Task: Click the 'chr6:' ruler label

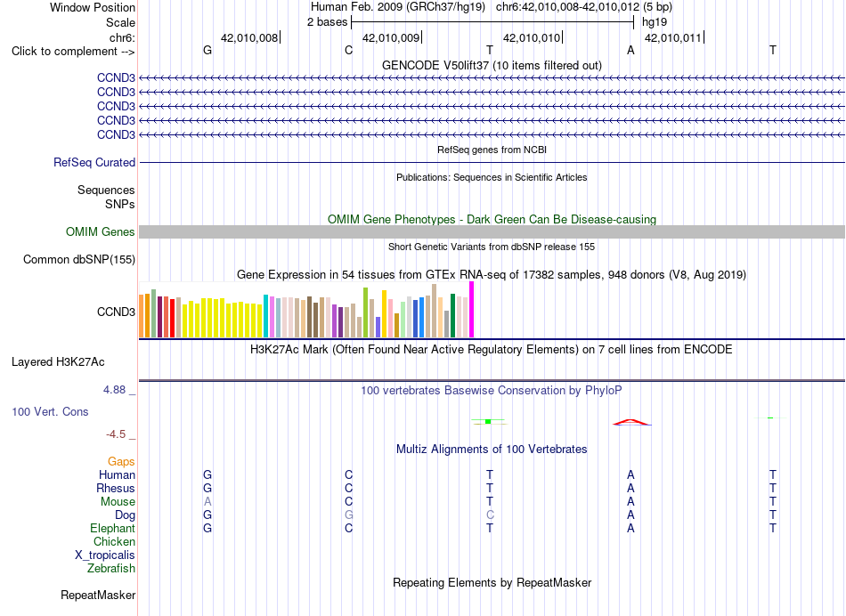Action: pyautogui.click(x=123, y=37)
